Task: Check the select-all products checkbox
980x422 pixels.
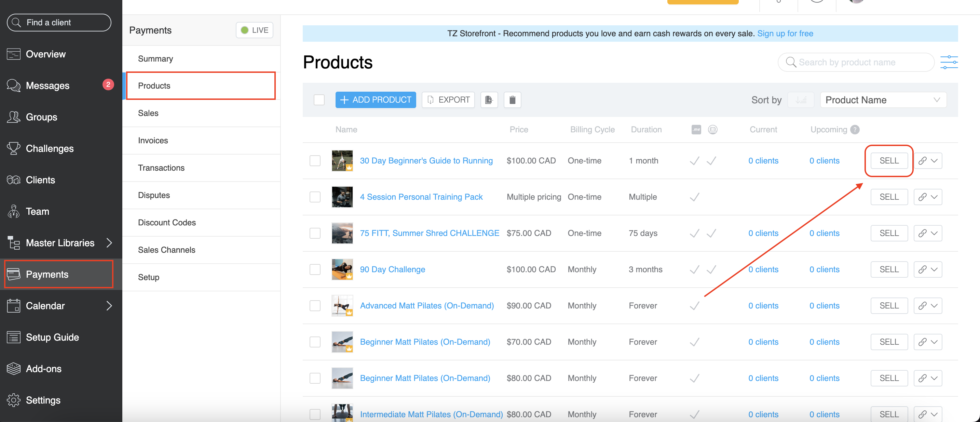Action: tap(319, 100)
